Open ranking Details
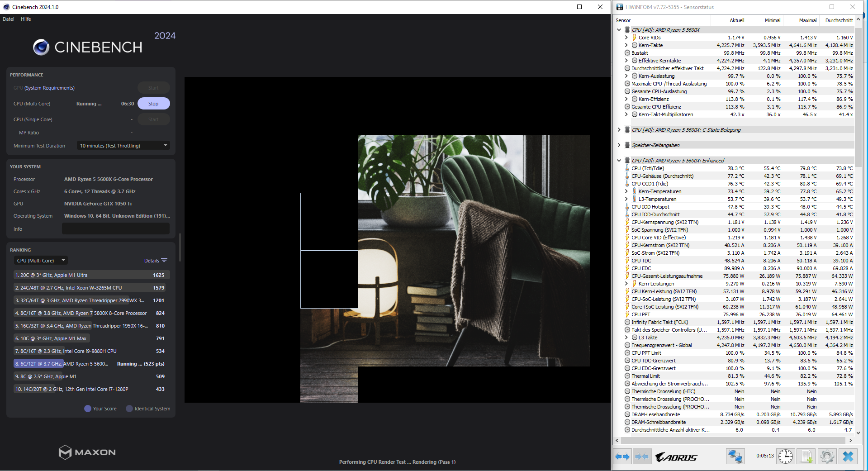Image resolution: width=868 pixels, height=471 pixels. click(x=156, y=261)
